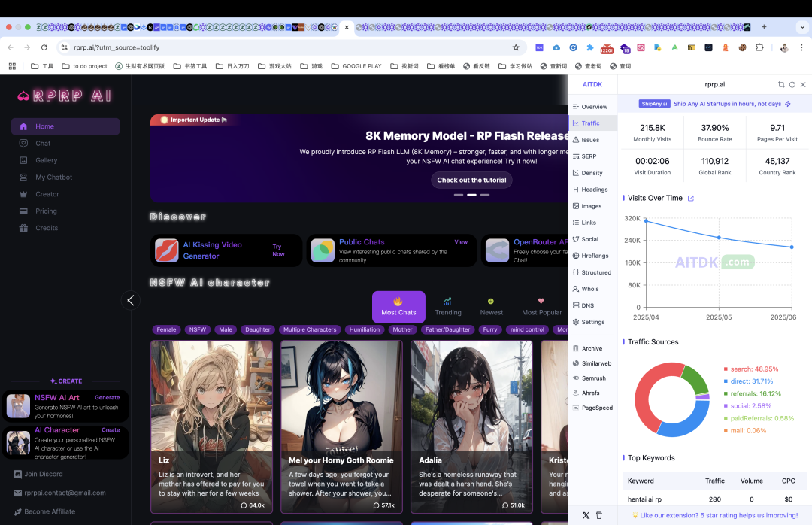Open the browser Extensions puzzle icon
The width and height of the screenshot is (812, 525).
click(759, 47)
